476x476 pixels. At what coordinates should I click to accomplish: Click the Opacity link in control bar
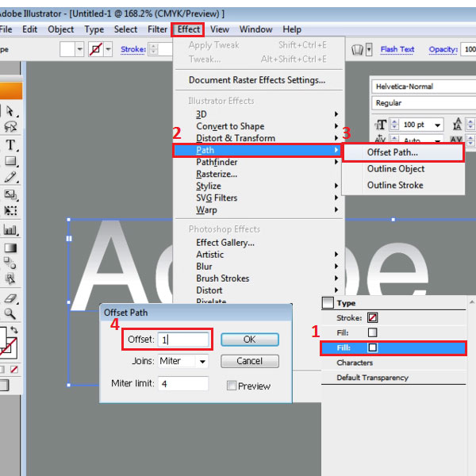[443, 49]
